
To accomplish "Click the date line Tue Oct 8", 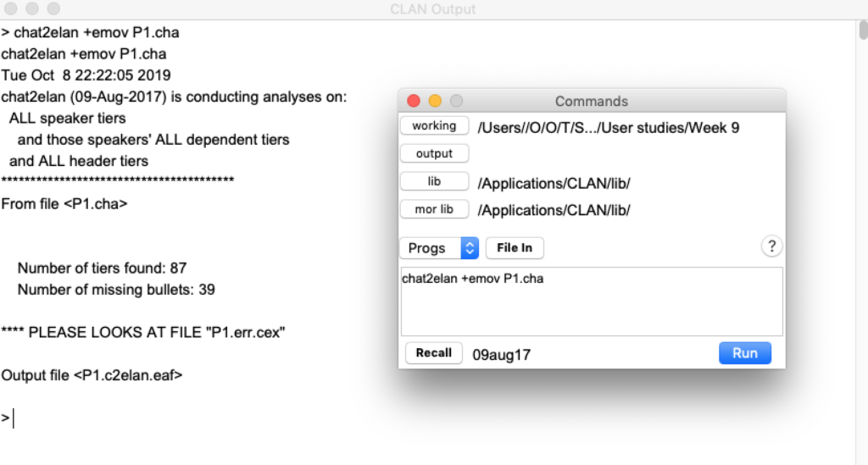I will coord(86,75).
